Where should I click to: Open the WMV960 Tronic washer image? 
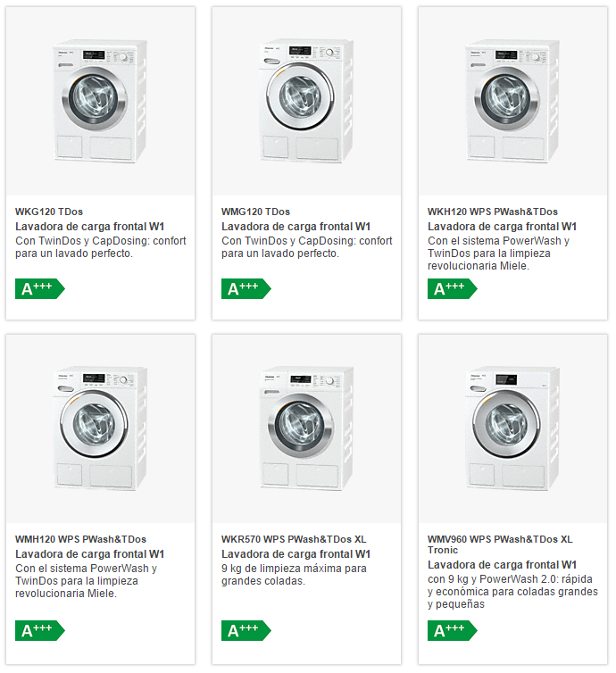512,428
